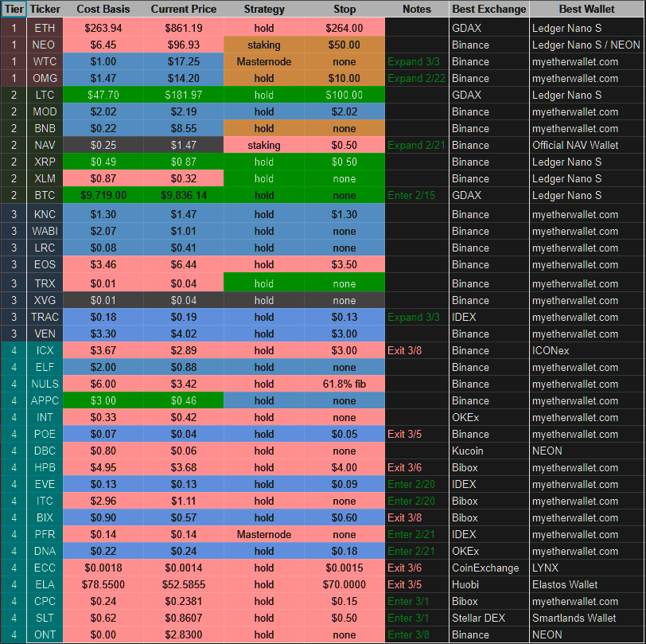
Task: Click the Huobi exchange cell
Action: (x=489, y=584)
